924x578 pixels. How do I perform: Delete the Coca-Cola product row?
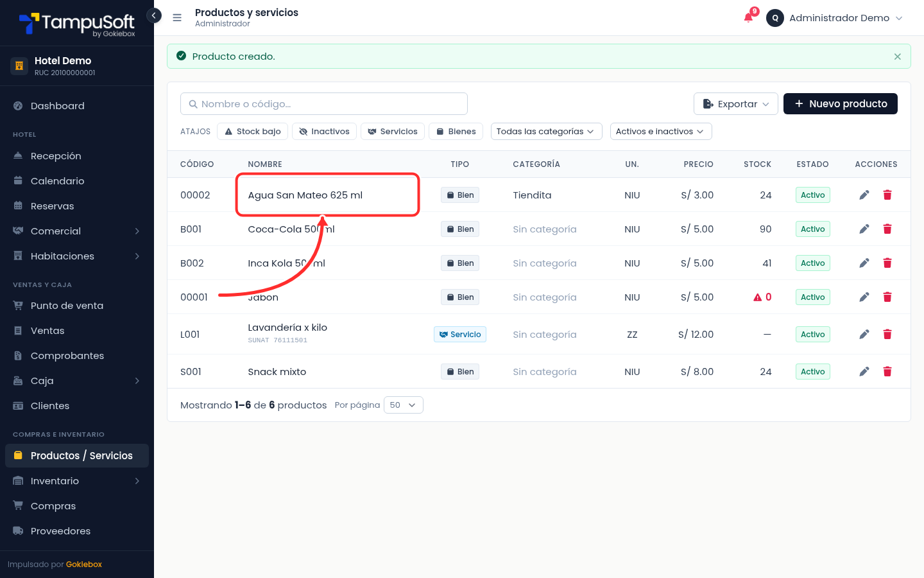pos(887,229)
